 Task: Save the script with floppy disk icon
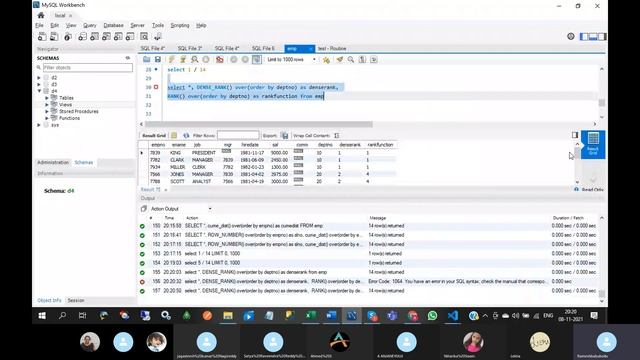tap(158, 60)
